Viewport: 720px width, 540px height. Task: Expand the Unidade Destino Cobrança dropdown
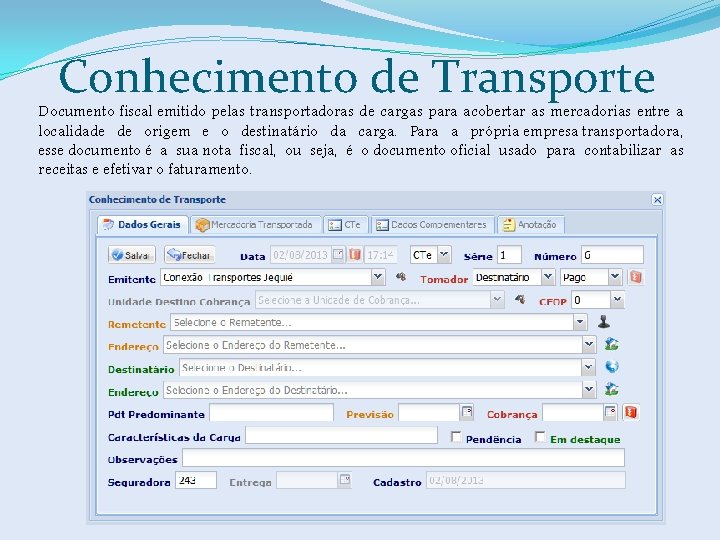(x=497, y=299)
